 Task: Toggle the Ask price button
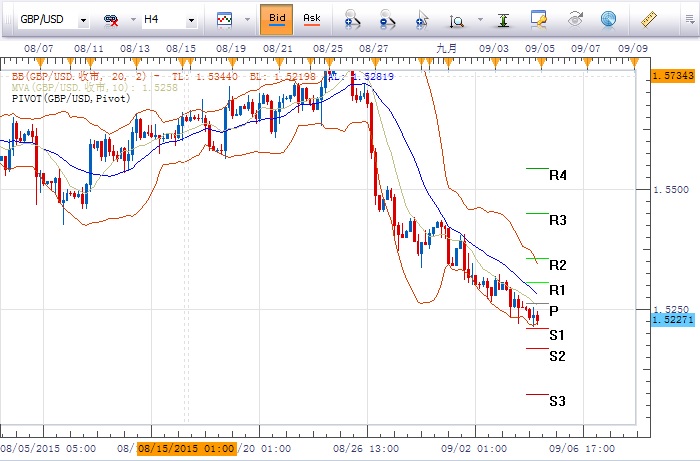click(x=312, y=19)
